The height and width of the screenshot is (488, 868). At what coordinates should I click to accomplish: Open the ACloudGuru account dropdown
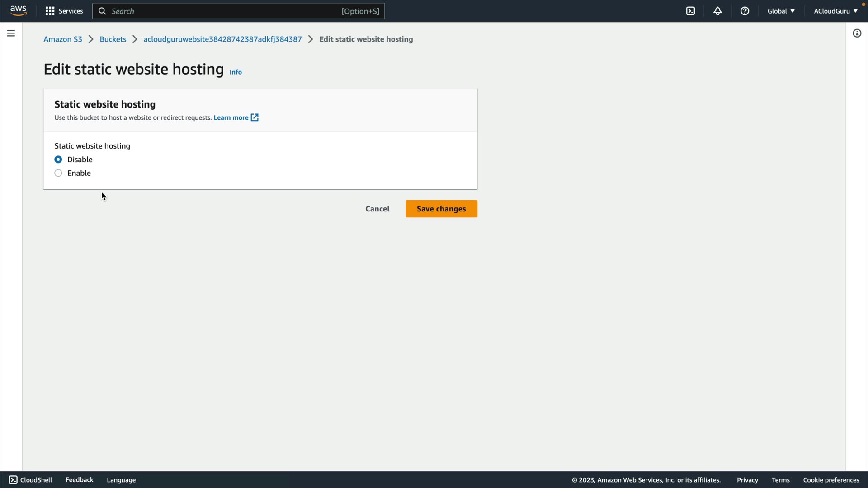pos(835,11)
